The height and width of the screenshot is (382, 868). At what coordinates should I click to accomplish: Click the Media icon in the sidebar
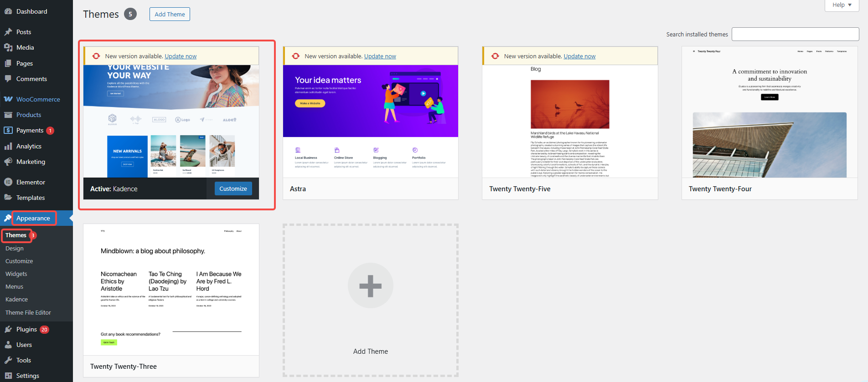pyautogui.click(x=8, y=47)
